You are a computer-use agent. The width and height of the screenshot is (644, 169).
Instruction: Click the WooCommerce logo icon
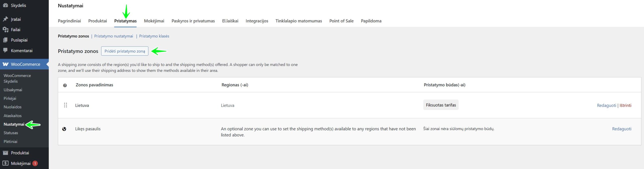click(5, 64)
